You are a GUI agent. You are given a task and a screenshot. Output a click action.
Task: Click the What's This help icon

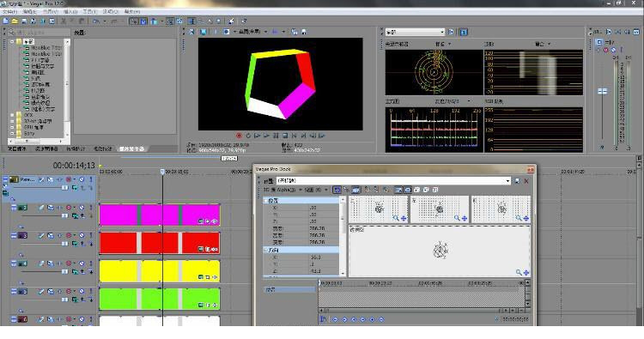click(244, 21)
